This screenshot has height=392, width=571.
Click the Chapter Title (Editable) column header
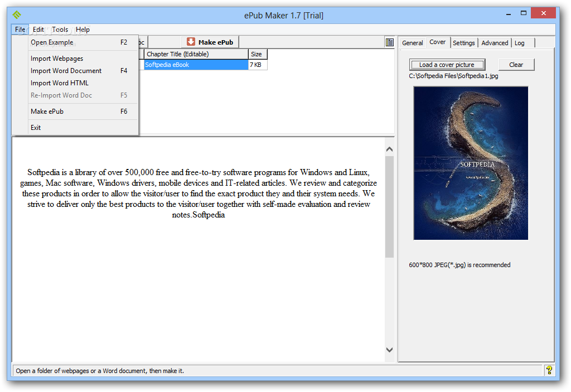(x=196, y=54)
